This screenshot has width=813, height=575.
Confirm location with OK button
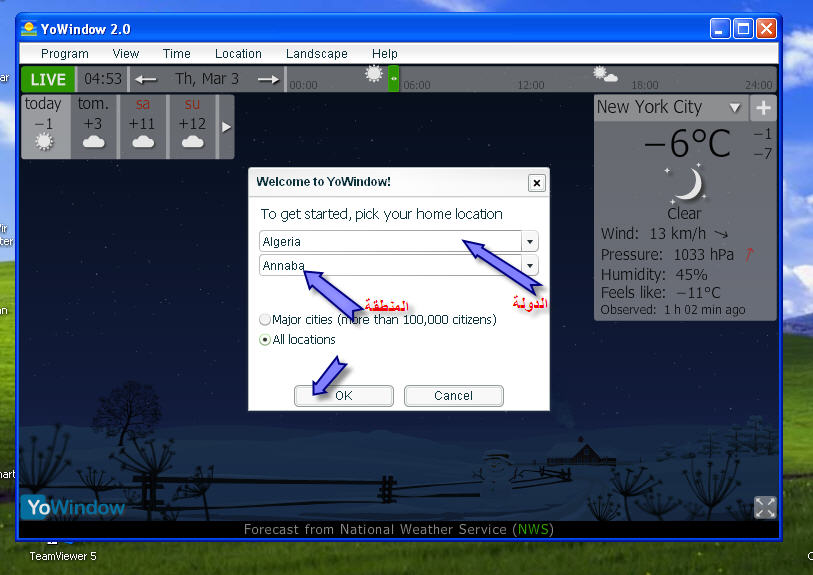(x=344, y=396)
